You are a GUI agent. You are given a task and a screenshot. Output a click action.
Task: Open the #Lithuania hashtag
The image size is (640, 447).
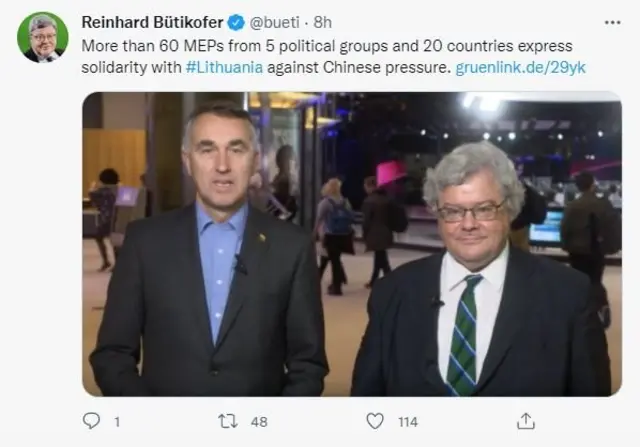coord(224,67)
